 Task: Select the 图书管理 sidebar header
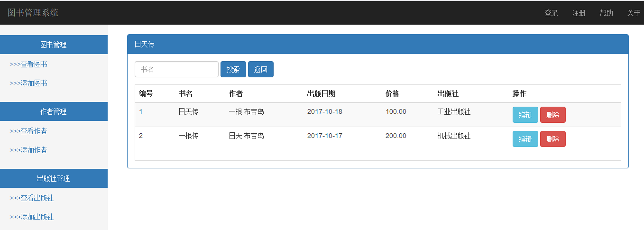tap(54, 45)
